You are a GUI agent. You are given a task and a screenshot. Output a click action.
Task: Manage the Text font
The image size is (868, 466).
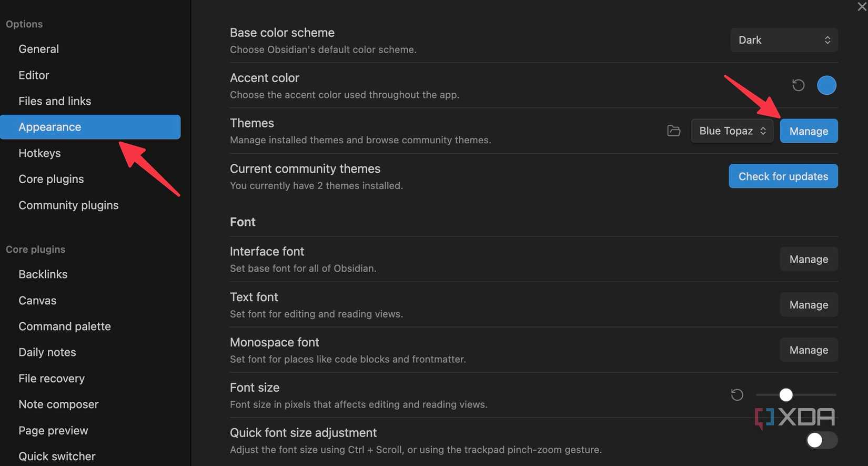coord(809,305)
